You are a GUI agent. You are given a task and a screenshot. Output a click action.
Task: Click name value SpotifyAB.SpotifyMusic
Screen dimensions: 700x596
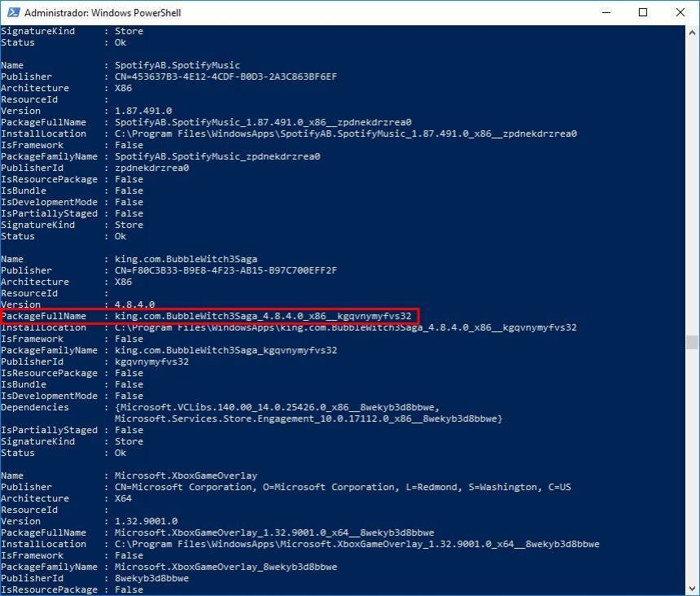pyautogui.click(x=177, y=66)
